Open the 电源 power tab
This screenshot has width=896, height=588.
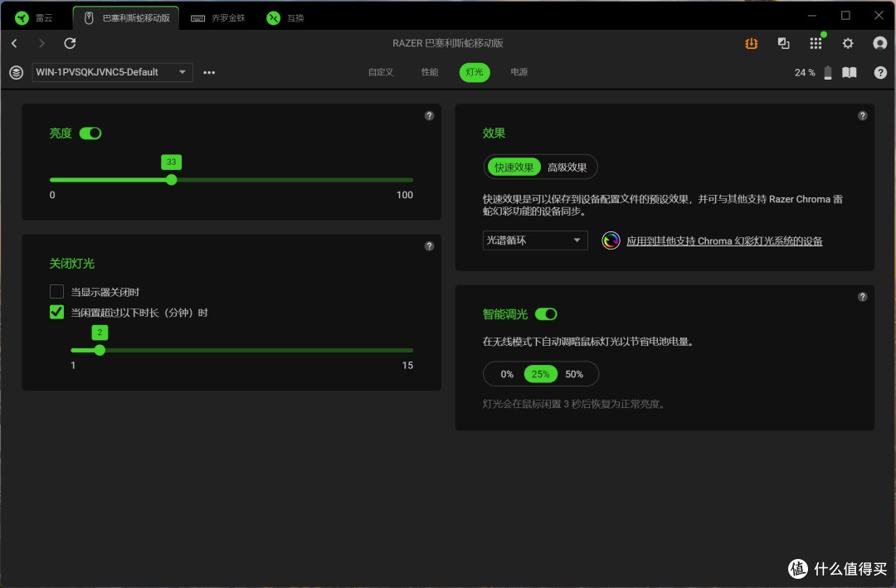coord(519,72)
